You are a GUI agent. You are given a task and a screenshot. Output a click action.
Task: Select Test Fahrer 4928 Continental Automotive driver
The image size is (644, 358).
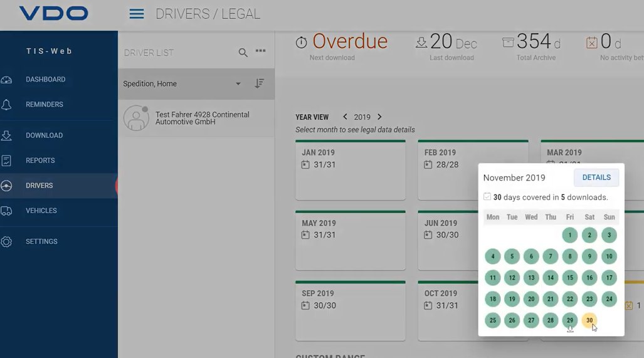(x=196, y=118)
